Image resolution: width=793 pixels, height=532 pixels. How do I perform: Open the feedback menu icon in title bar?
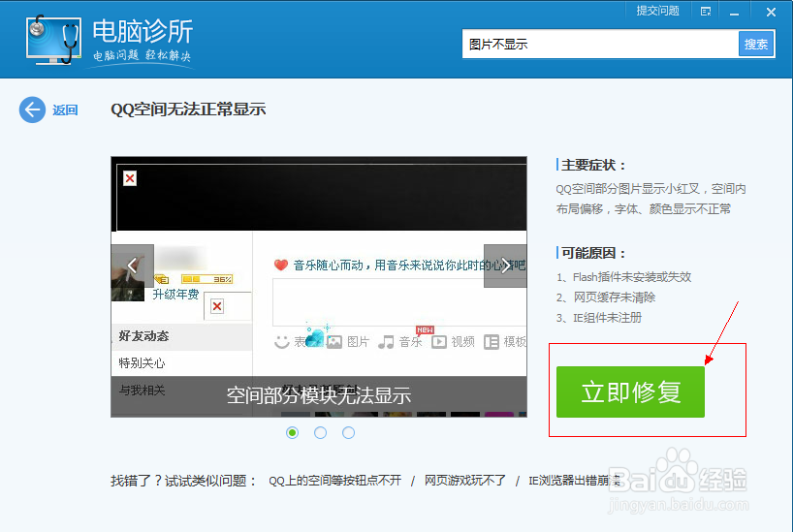706,11
